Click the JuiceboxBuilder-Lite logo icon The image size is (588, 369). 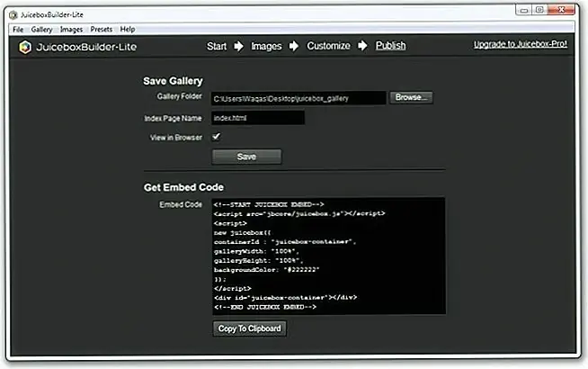[26, 46]
